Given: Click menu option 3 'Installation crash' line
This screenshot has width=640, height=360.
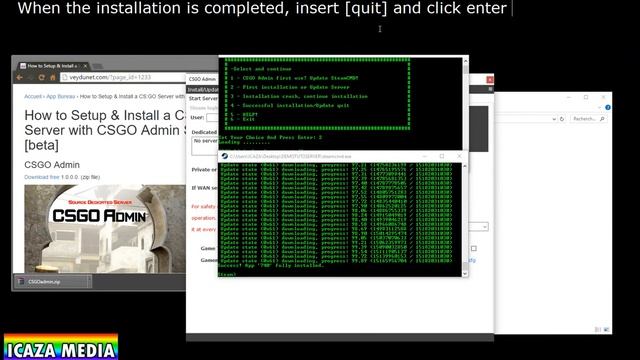Looking at the screenshot, I should (299, 96).
